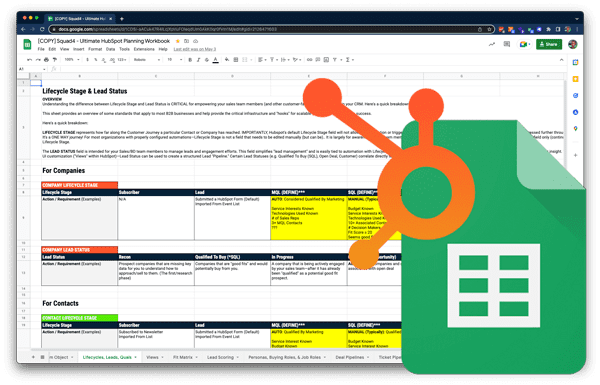Open the Roboto font dropdown
This screenshot has width=600, height=385.
147,60
